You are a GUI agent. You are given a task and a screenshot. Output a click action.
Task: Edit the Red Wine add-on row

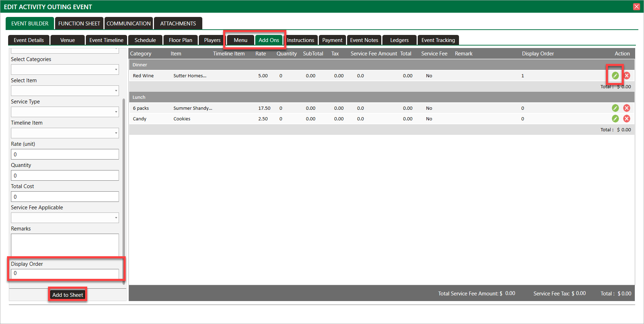pyautogui.click(x=615, y=76)
